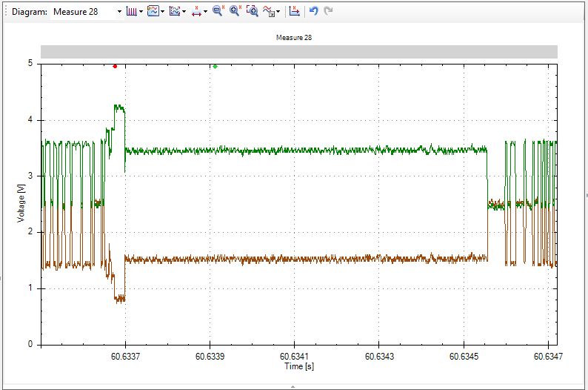The width and height of the screenshot is (588, 390).
Task: Click the 60.6341 time axis tick label
Action: coord(295,356)
